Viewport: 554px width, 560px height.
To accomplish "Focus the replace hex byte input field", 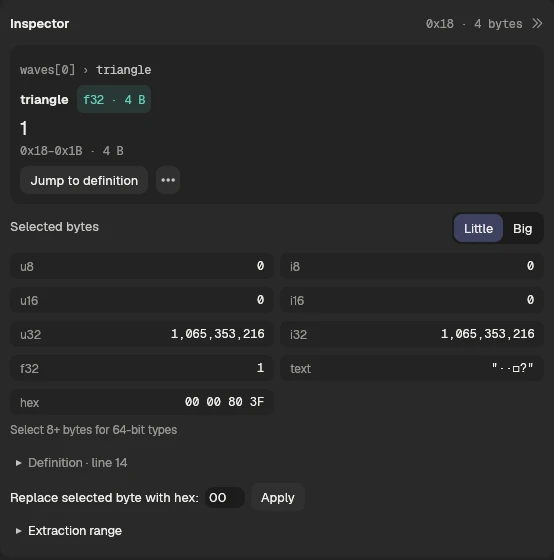I will [x=225, y=498].
